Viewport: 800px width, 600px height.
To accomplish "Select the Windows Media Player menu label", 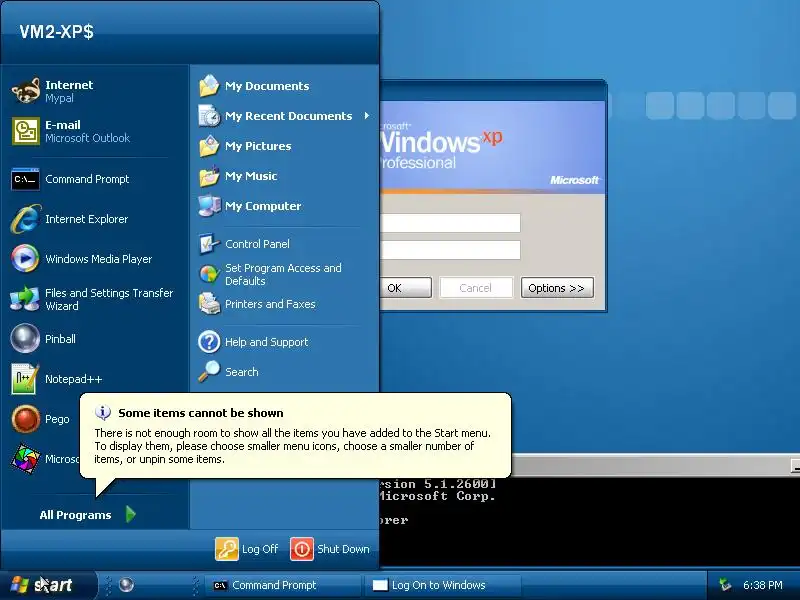I will 98,259.
